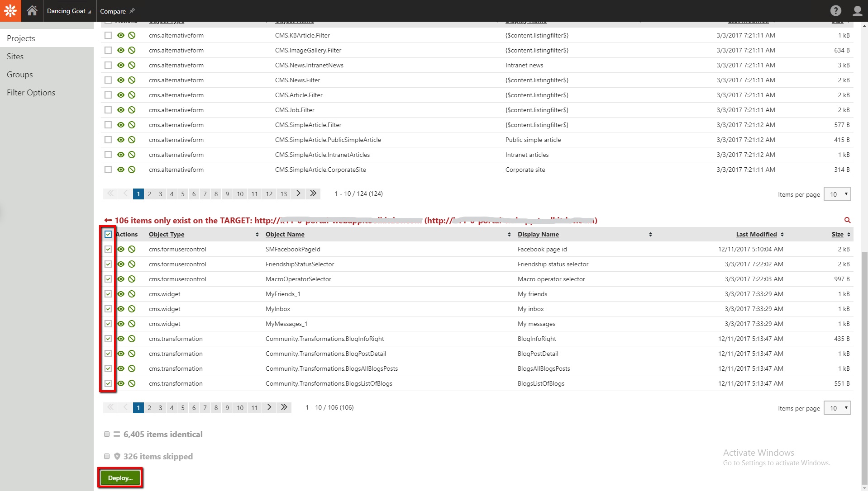The height and width of the screenshot is (491, 868).
Task: Check the 6,405 items identical checkbox
Action: click(107, 434)
